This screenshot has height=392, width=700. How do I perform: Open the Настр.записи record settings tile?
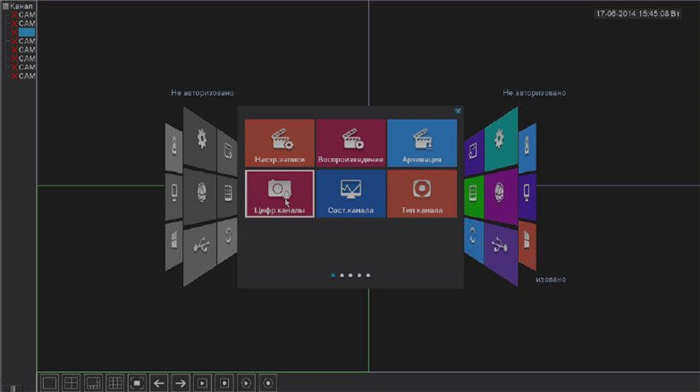pos(279,143)
